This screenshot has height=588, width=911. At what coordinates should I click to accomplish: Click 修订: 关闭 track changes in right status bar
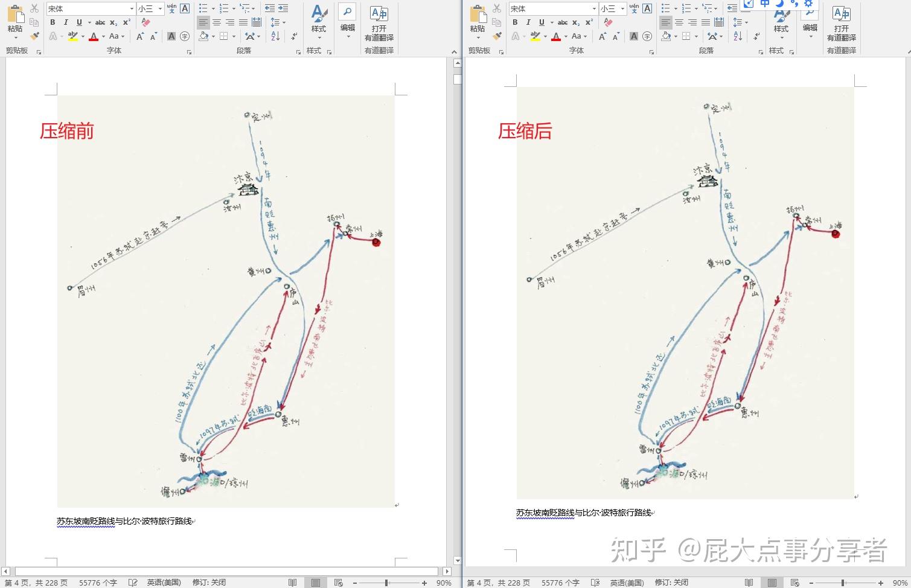671,583
